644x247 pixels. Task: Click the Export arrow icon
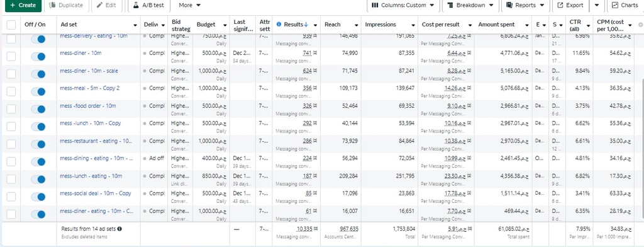(560, 5)
